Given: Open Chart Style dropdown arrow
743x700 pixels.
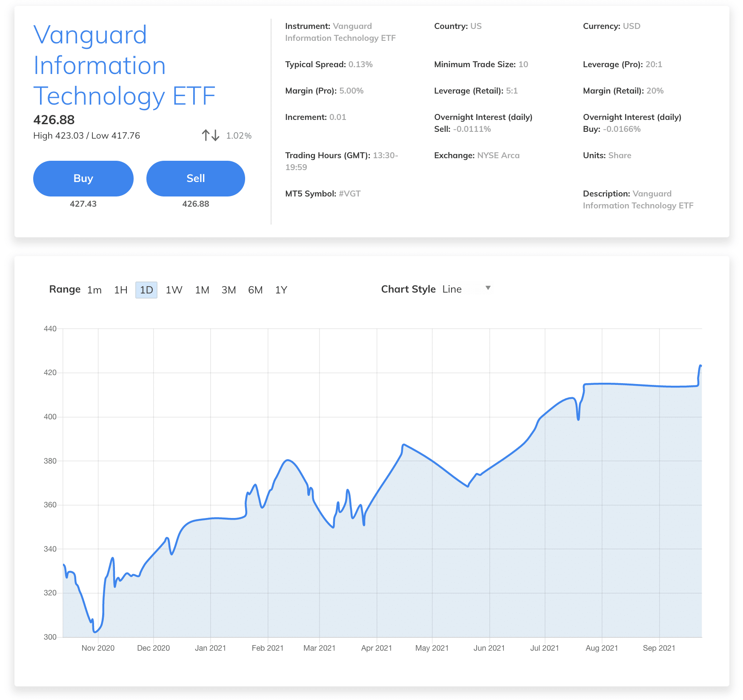Looking at the screenshot, I should tap(488, 288).
